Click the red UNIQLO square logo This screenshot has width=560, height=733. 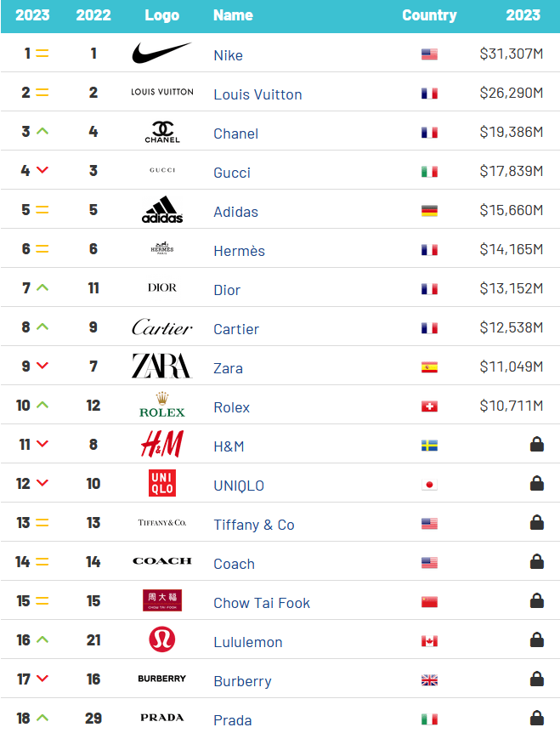click(162, 483)
